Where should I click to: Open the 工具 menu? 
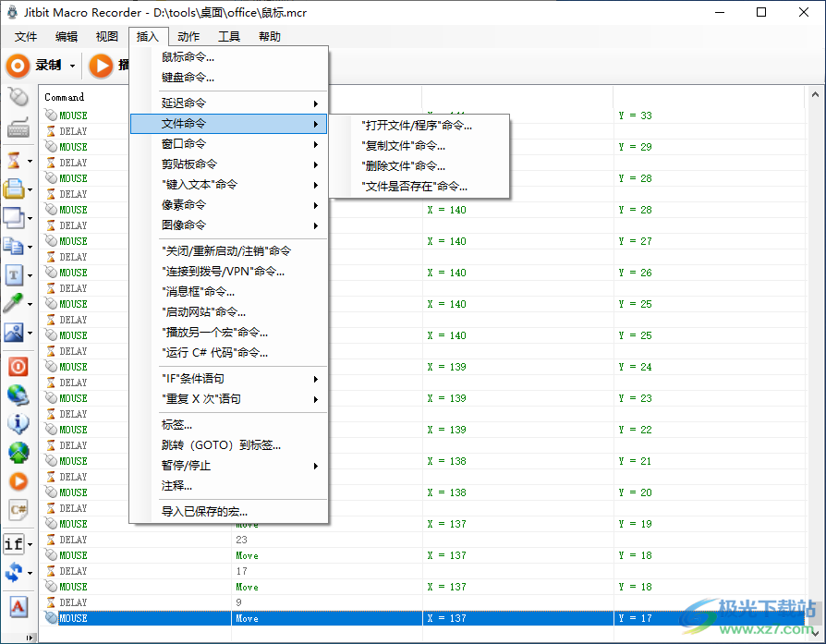(228, 36)
